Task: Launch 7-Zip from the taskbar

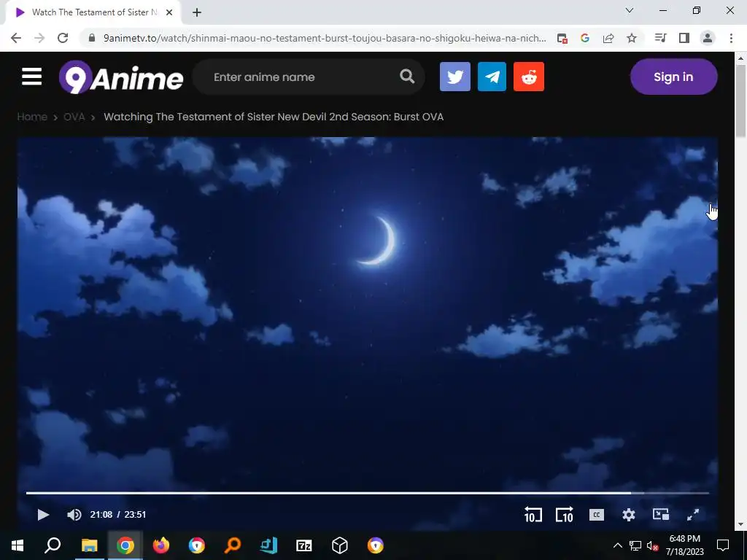Action: [304, 545]
